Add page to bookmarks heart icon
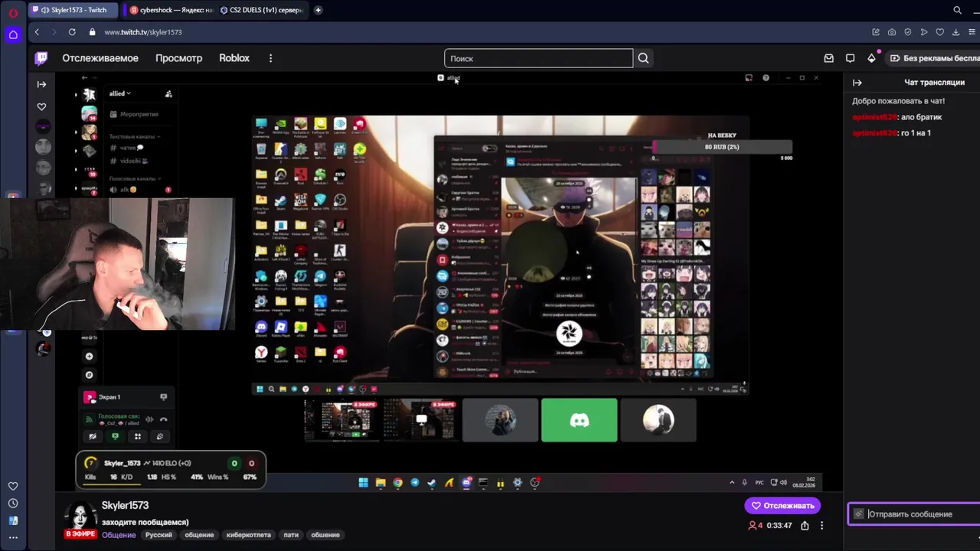 click(940, 32)
